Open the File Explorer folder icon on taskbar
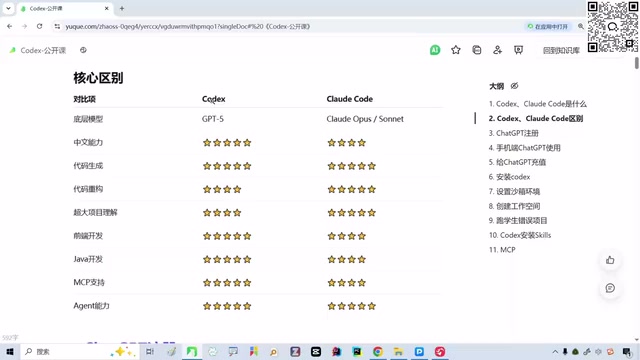The height and width of the screenshot is (360, 640). tap(398, 351)
